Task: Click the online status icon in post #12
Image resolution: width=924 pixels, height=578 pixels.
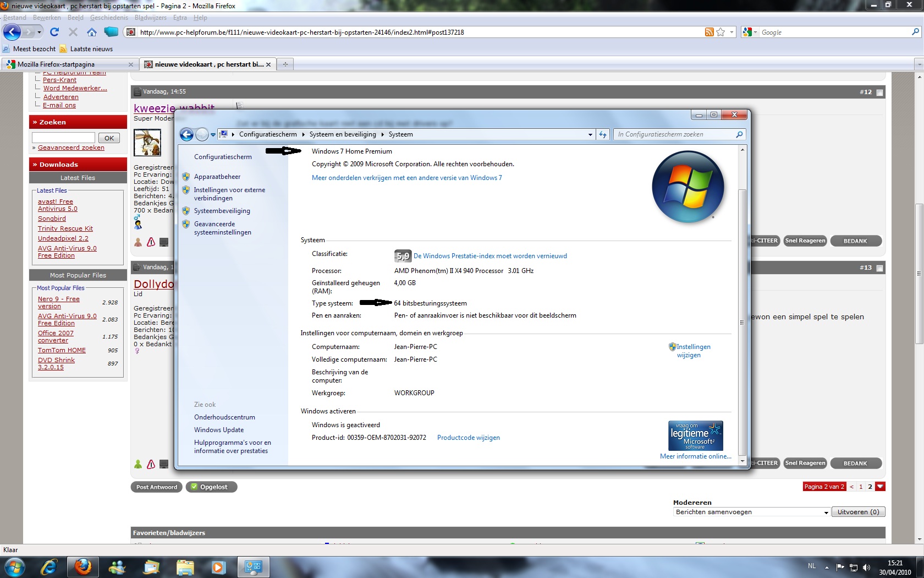Action: 138,242
